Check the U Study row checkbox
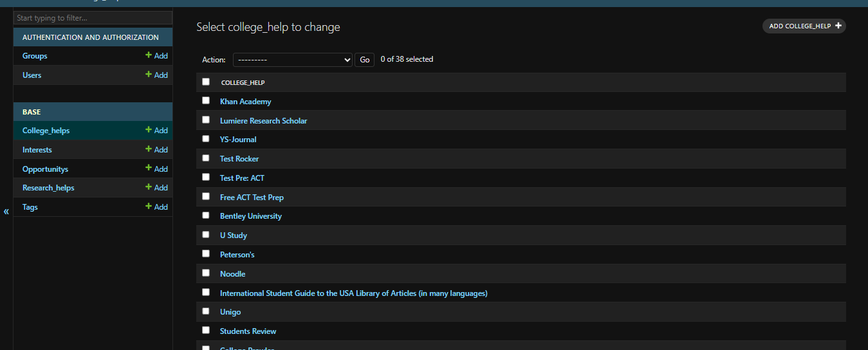The image size is (868, 350). click(206, 234)
